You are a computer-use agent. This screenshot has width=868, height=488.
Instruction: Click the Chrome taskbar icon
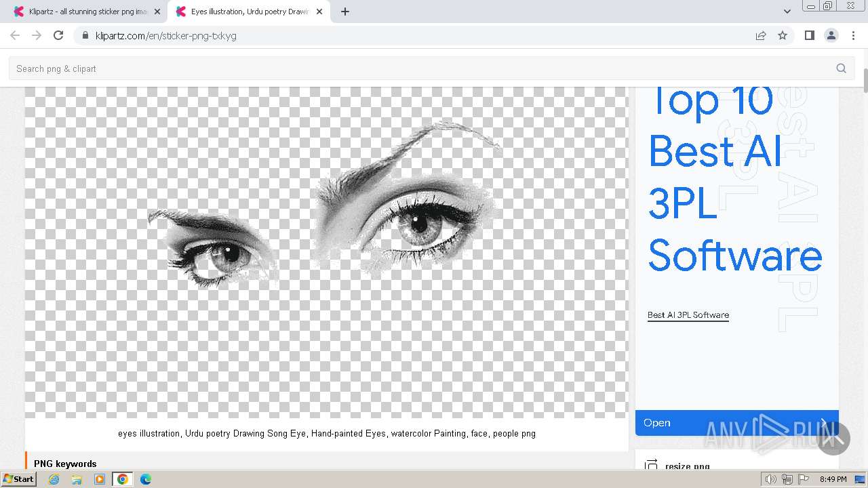click(123, 479)
